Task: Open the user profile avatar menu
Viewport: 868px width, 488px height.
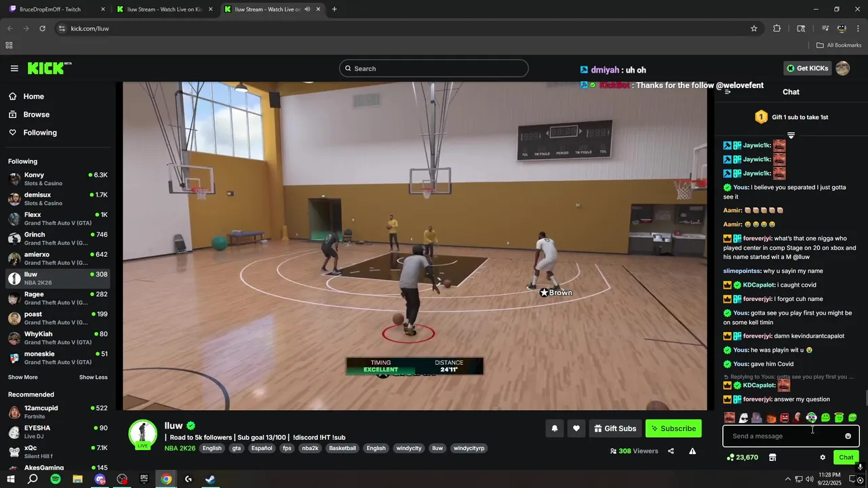Action: click(x=843, y=68)
